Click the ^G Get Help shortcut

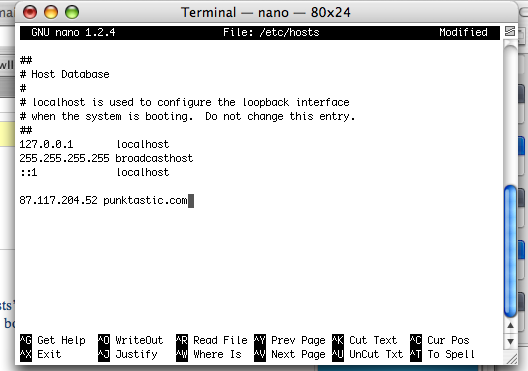coord(53,340)
